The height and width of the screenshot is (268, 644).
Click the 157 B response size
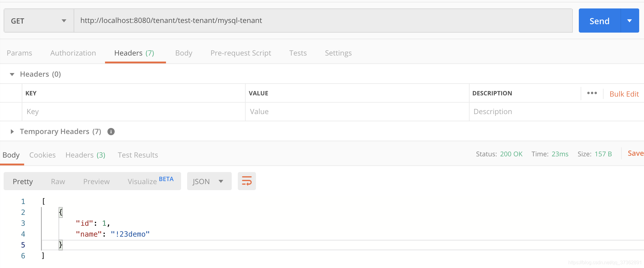(603, 154)
